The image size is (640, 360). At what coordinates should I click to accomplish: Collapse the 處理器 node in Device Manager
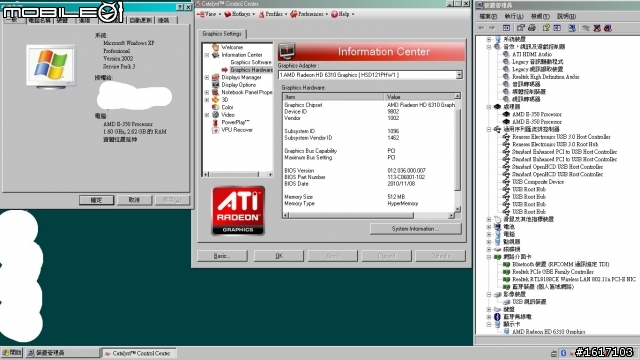pyautogui.click(x=489, y=107)
